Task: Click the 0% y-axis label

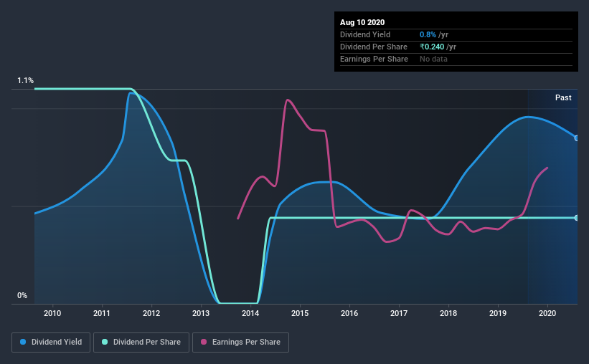Action: [x=22, y=296]
